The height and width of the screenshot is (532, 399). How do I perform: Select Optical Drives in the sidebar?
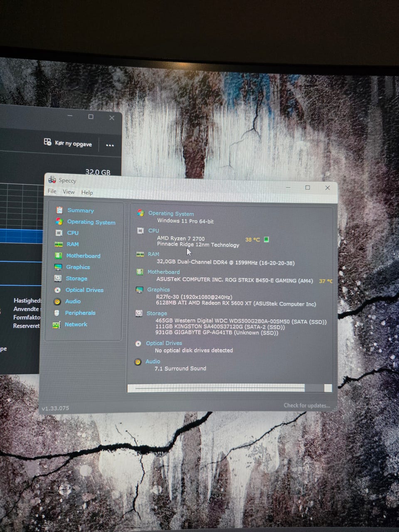coord(84,290)
